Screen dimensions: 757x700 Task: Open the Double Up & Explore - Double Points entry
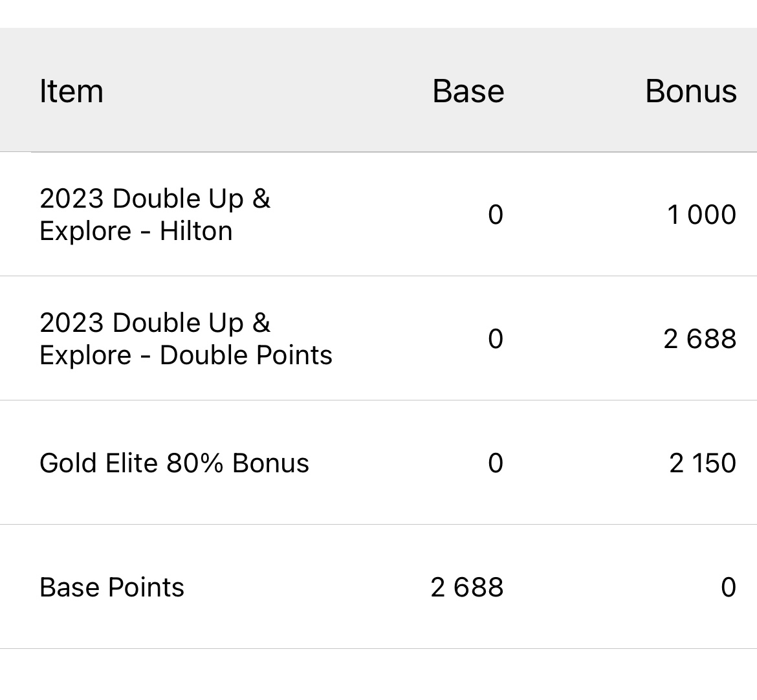tap(186, 338)
